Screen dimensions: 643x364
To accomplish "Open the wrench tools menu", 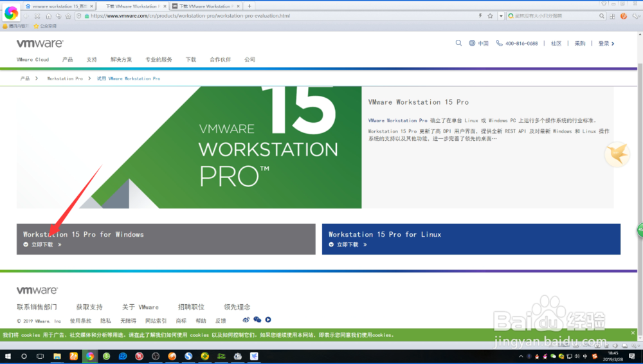I will click(x=635, y=16).
